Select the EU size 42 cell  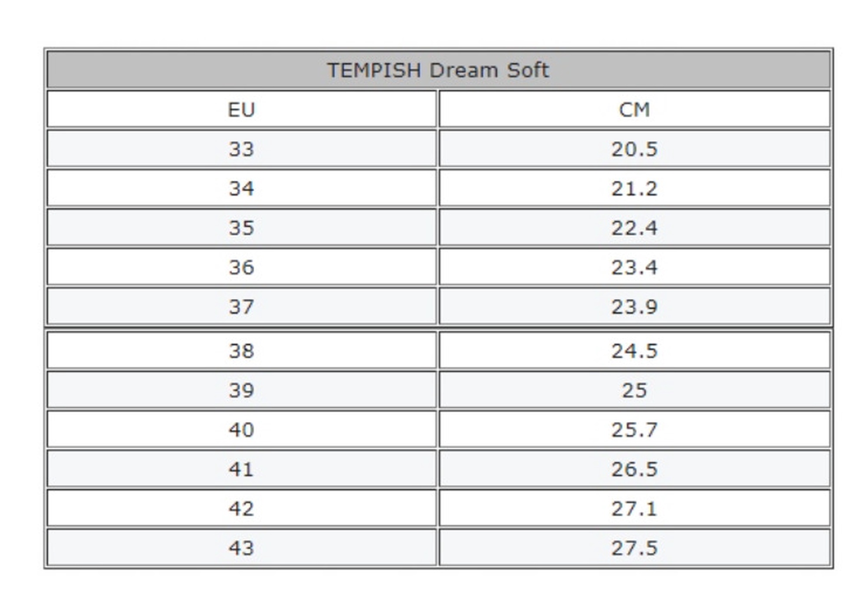241,508
